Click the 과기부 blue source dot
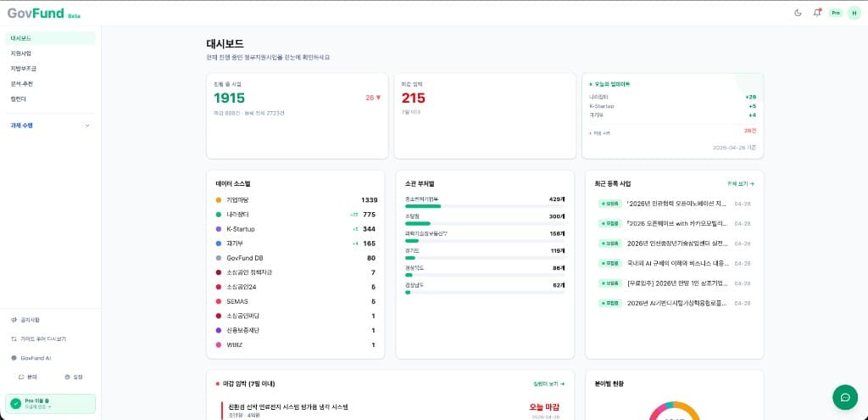Screen dimensions: 868x420 (219, 244)
